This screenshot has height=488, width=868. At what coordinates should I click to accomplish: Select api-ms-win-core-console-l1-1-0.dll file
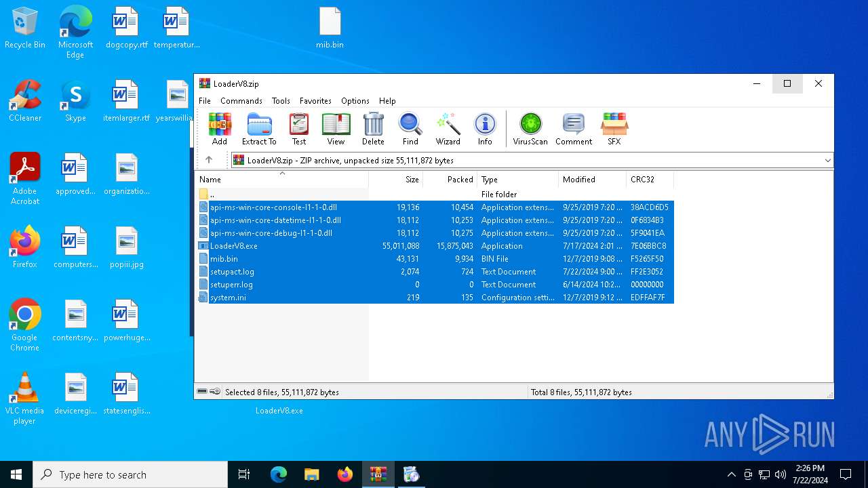(x=435, y=207)
